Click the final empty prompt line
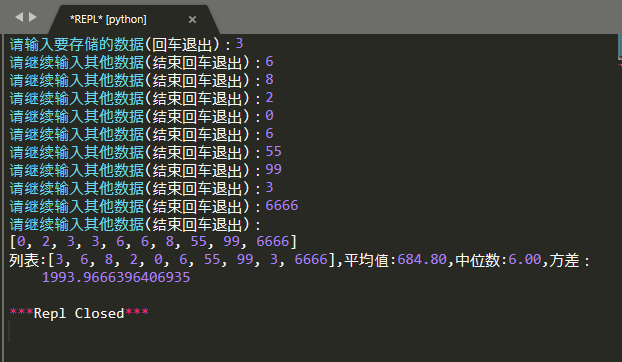This screenshot has height=362, width=622. tap(135, 224)
